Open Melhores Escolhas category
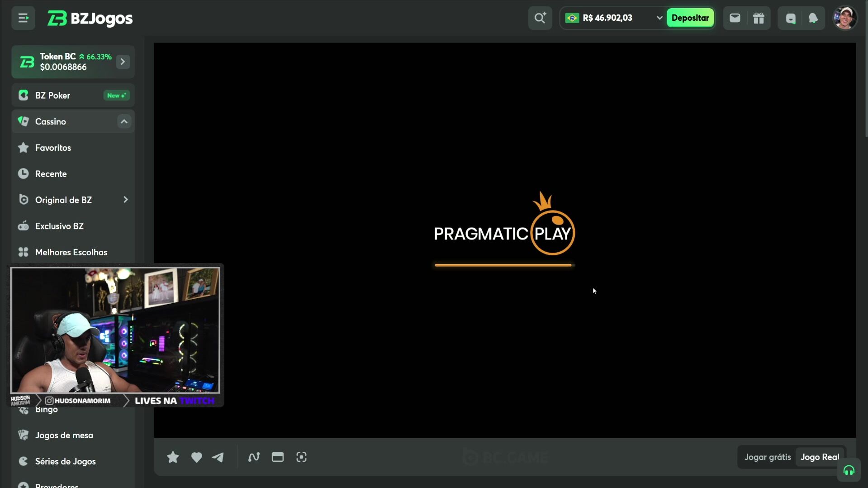The image size is (868, 488). (73, 252)
